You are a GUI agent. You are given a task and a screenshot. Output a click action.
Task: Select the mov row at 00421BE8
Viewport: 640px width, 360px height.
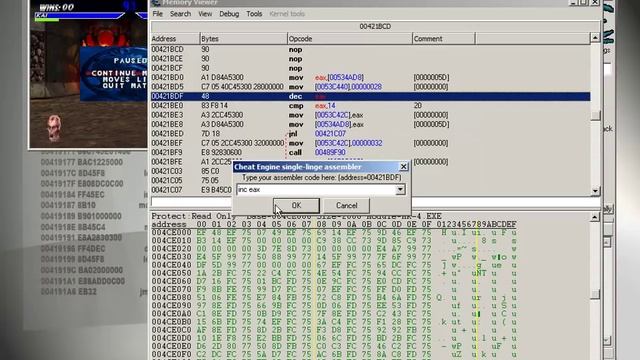371,124
